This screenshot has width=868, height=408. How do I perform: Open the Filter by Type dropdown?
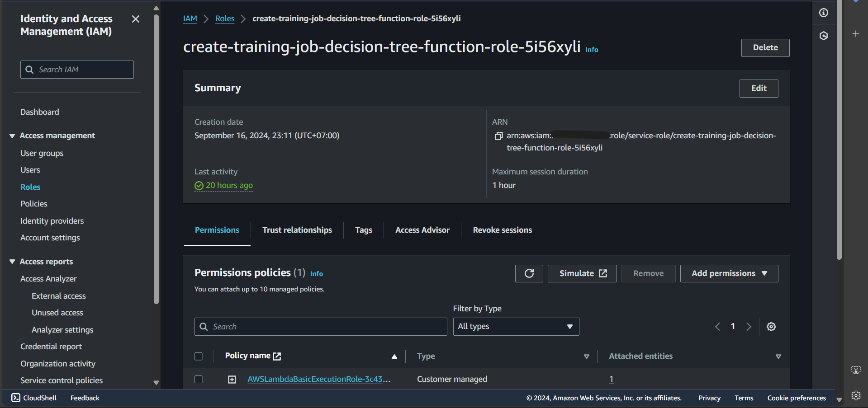tap(516, 327)
